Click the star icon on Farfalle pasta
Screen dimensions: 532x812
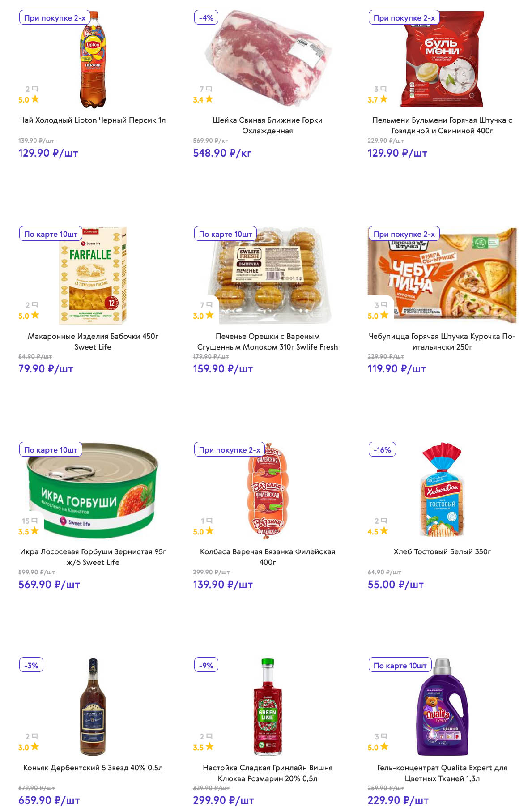tap(35, 315)
